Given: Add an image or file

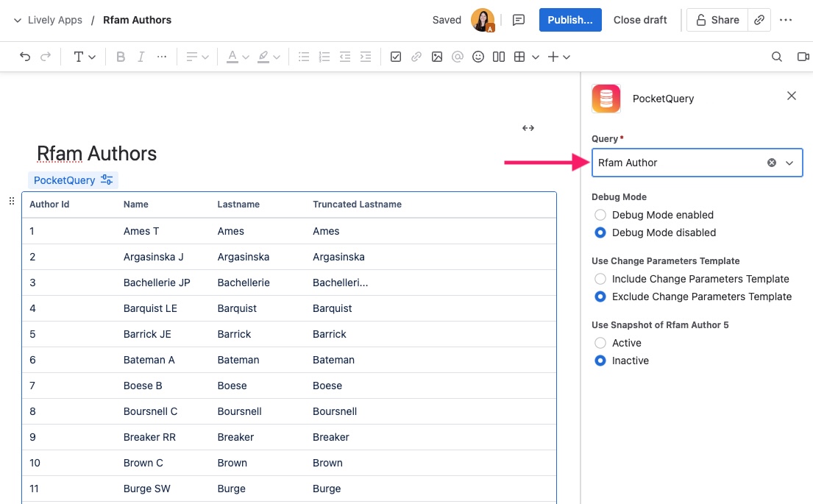Looking at the screenshot, I should (437, 57).
